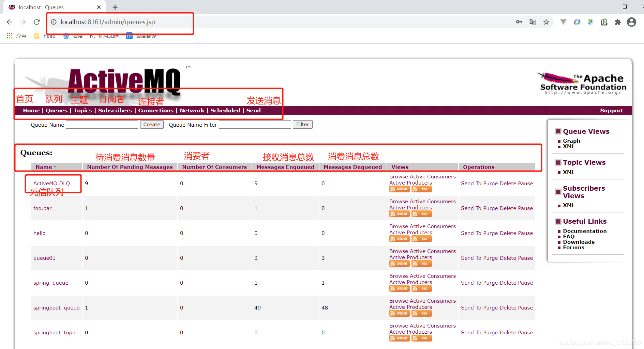This screenshot has width=644, height=349.
Task: Go back using the browser back arrow
Action: click(9, 22)
